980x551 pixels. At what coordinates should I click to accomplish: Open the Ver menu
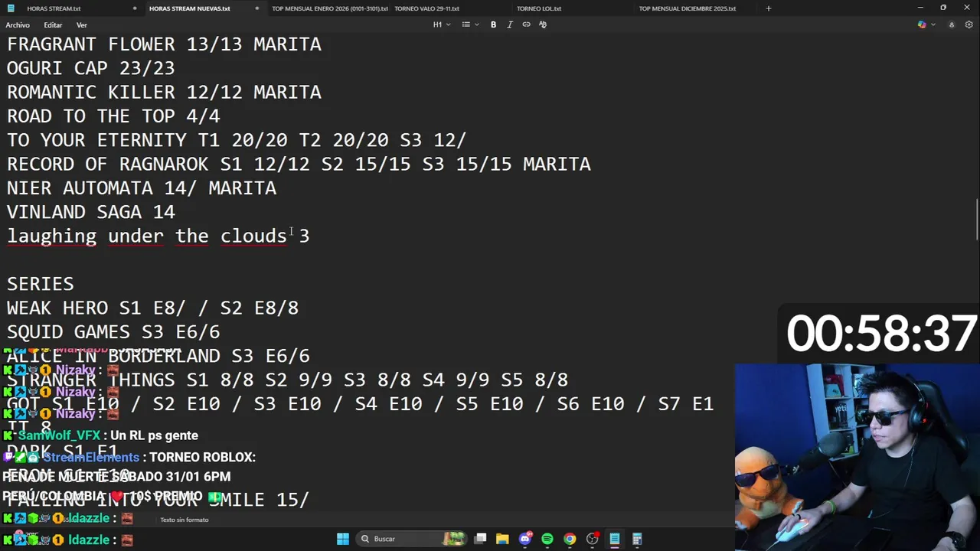click(81, 25)
